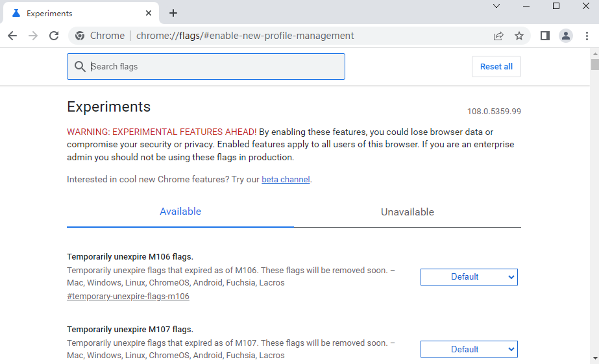Close the Experiments tab
Image resolution: width=599 pixels, height=364 pixels.
(x=149, y=13)
